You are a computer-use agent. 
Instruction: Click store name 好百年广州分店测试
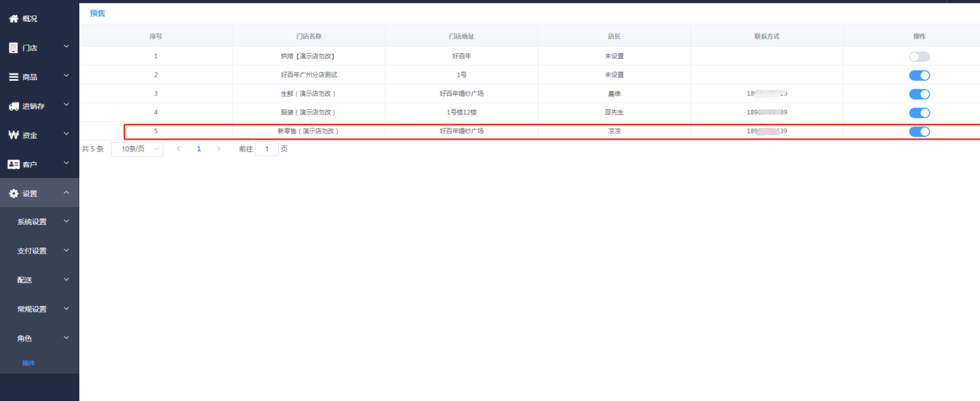309,75
